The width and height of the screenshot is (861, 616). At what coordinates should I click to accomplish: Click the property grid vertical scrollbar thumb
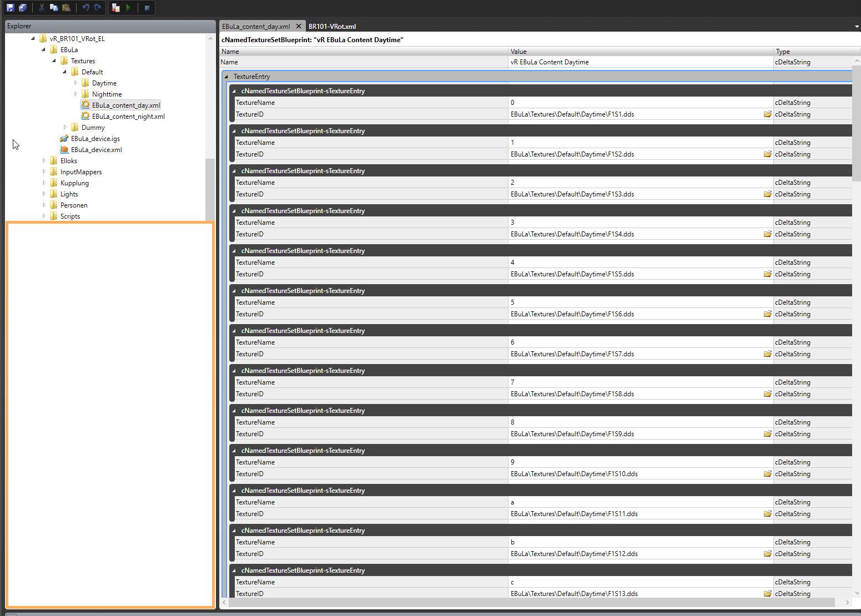coord(856,123)
